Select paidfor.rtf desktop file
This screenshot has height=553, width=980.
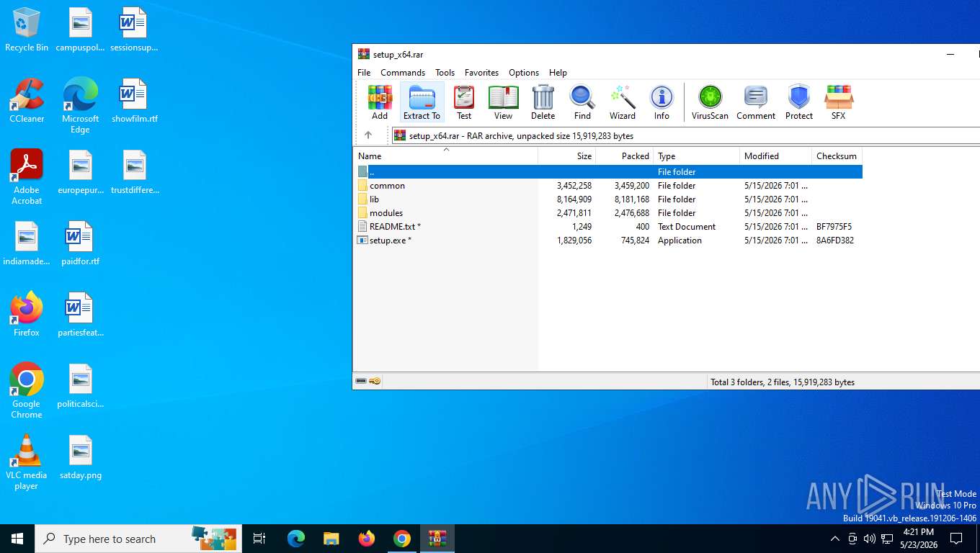tap(80, 243)
